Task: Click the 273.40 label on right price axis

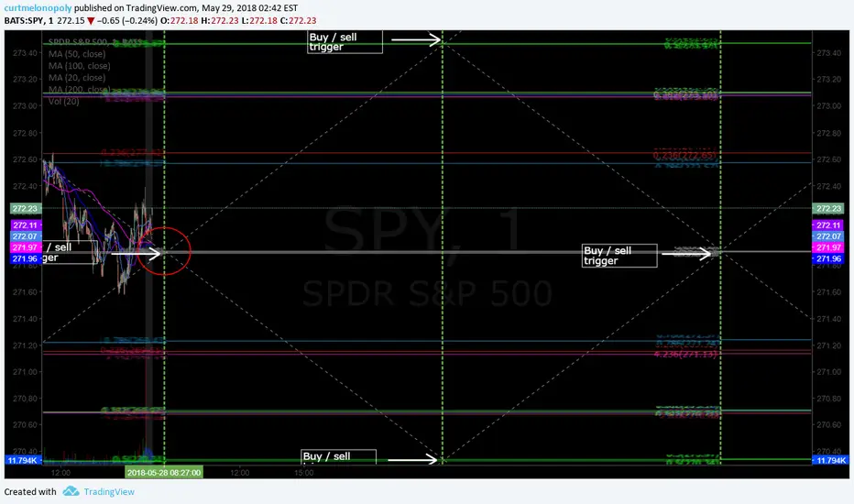Action: tap(827, 53)
